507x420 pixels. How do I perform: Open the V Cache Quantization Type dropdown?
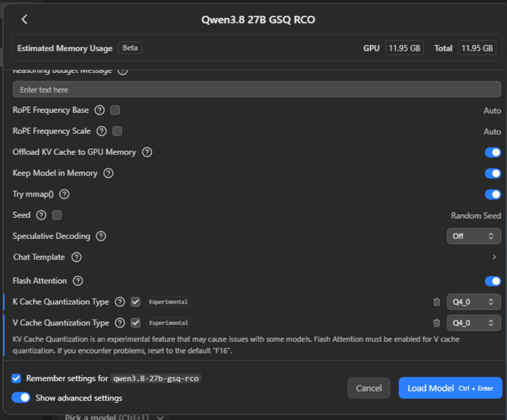click(x=474, y=323)
